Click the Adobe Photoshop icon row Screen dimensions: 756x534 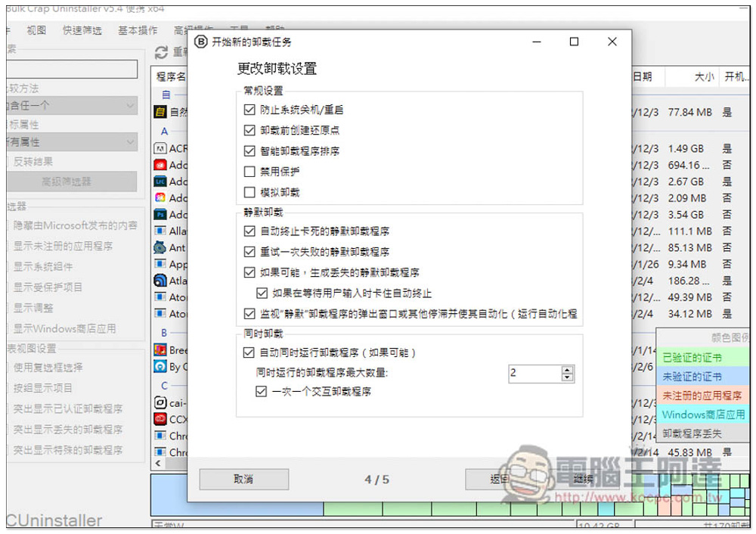[160, 214]
